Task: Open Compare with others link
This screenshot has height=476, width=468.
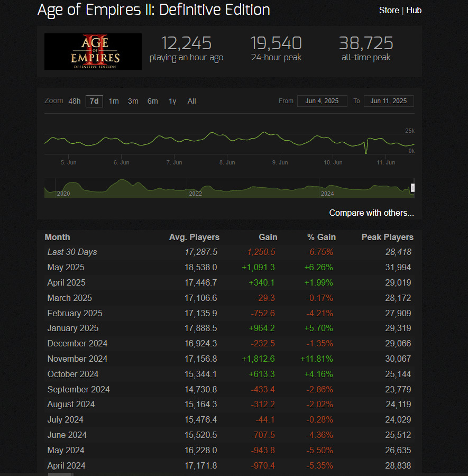Action: pos(371,213)
